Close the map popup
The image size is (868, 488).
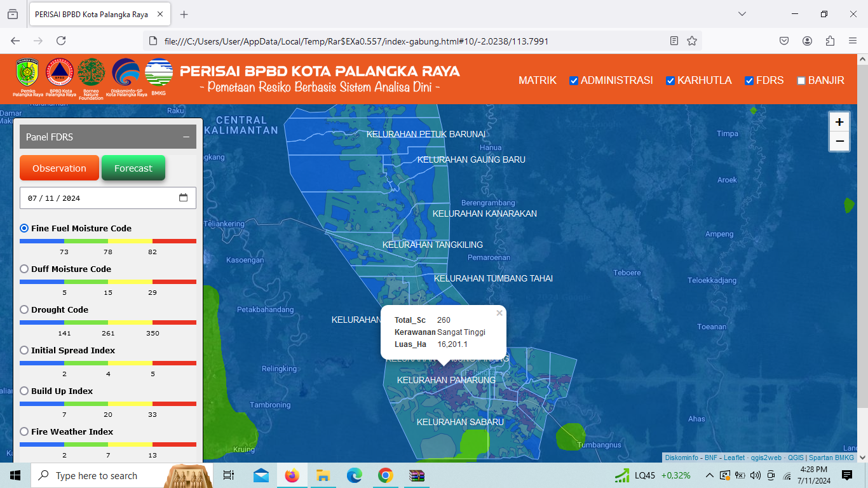click(499, 313)
